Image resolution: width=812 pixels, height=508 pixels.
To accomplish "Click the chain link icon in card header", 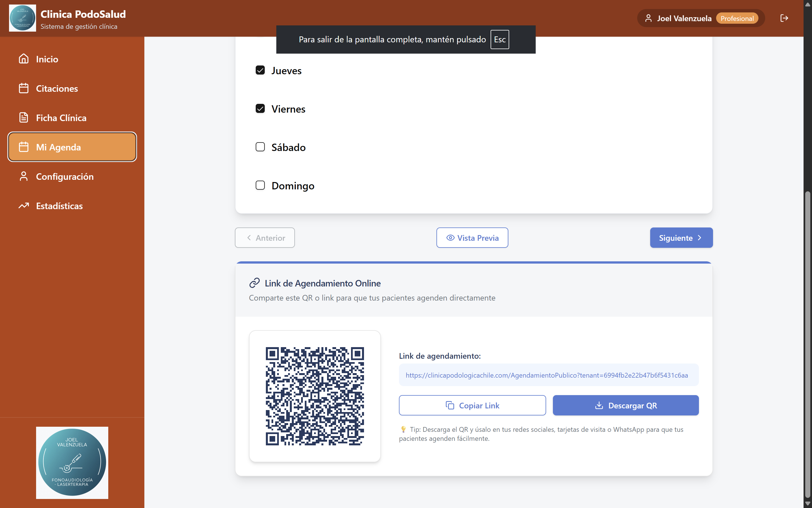I will coord(254,283).
